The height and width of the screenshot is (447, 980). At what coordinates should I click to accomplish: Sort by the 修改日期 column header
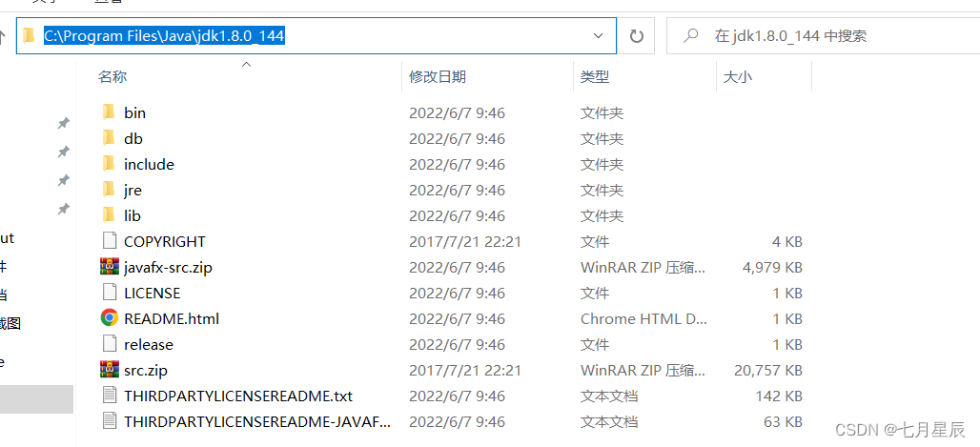pyautogui.click(x=438, y=77)
